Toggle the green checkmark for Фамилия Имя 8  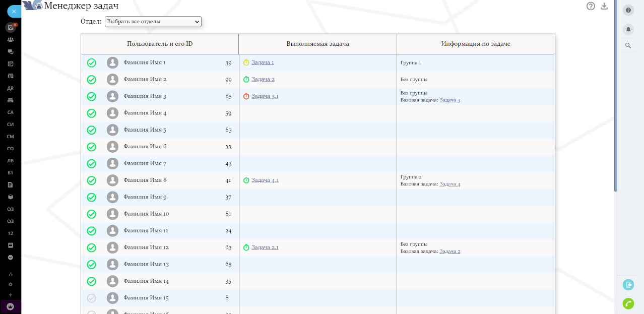coord(91,180)
